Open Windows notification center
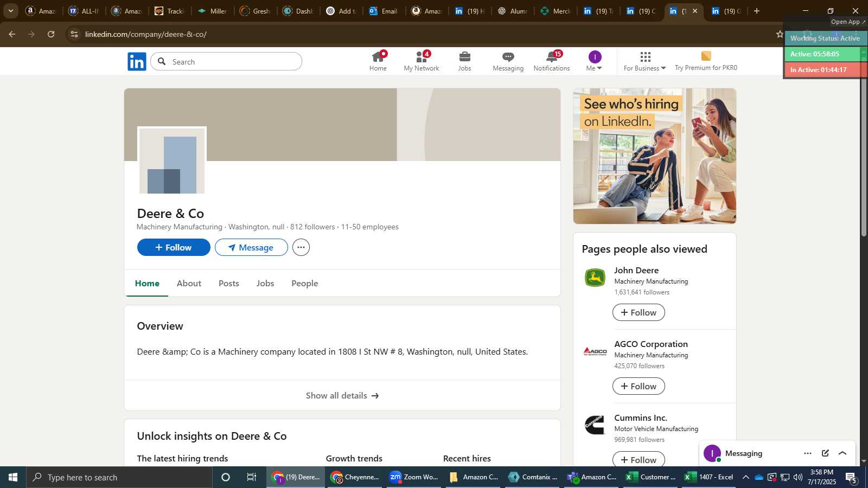This screenshot has height=488, width=868. tap(851, 477)
